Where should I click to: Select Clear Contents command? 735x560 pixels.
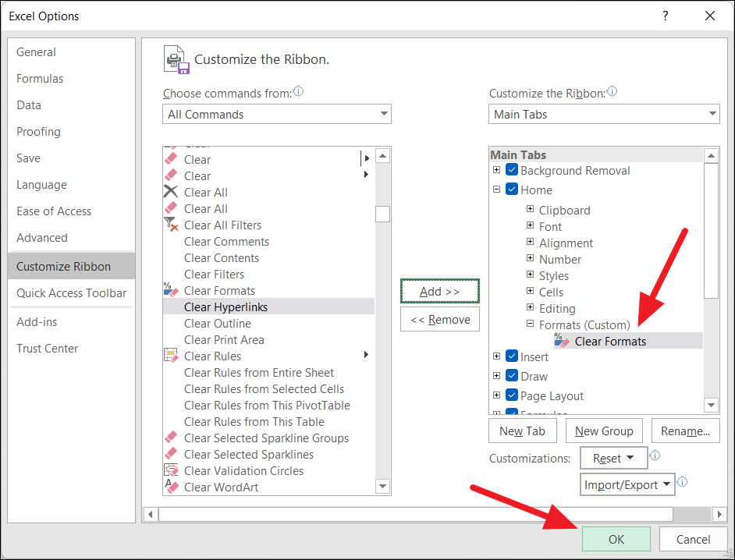(x=268, y=257)
